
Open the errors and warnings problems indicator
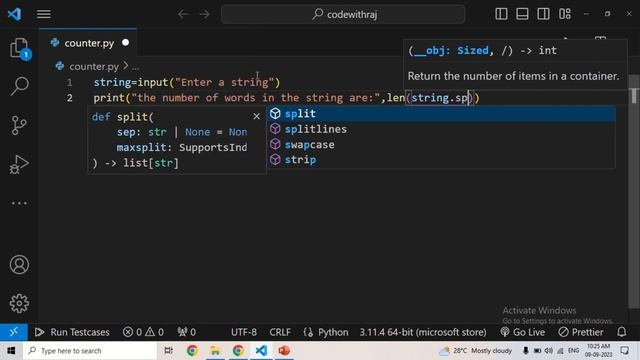click(x=143, y=332)
